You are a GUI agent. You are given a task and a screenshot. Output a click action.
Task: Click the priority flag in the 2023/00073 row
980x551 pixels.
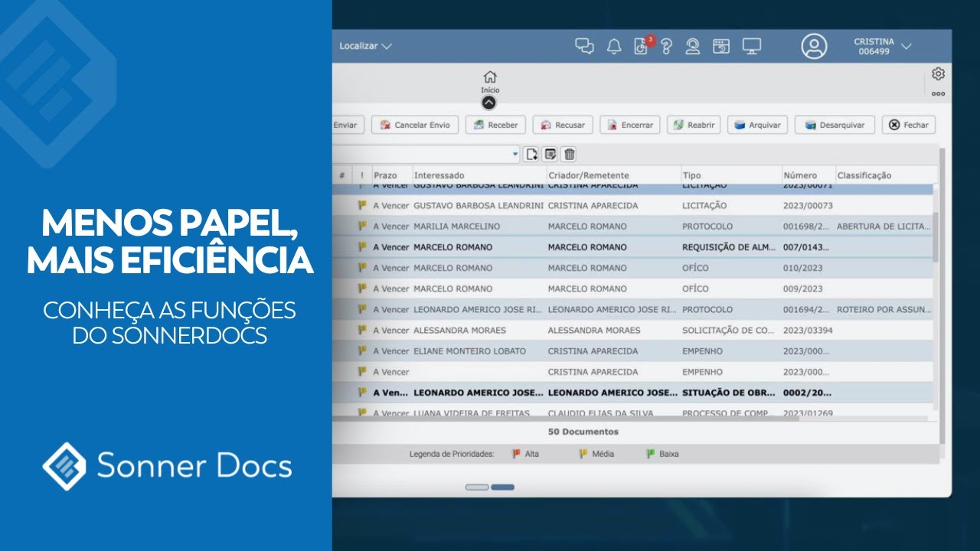click(x=362, y=205)
